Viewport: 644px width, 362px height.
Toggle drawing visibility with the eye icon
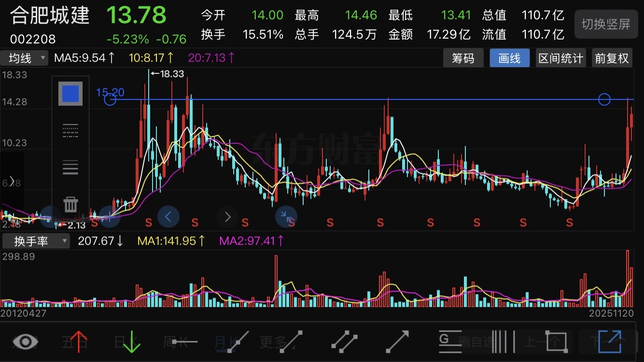(x=25, y=342)
